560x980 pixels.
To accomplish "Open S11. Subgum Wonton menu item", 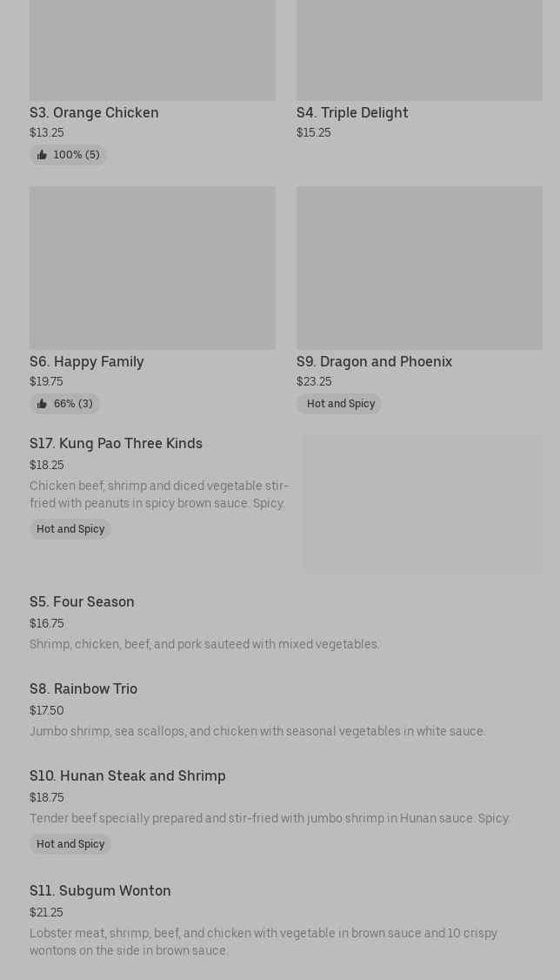I will click(x=100, y=890).
